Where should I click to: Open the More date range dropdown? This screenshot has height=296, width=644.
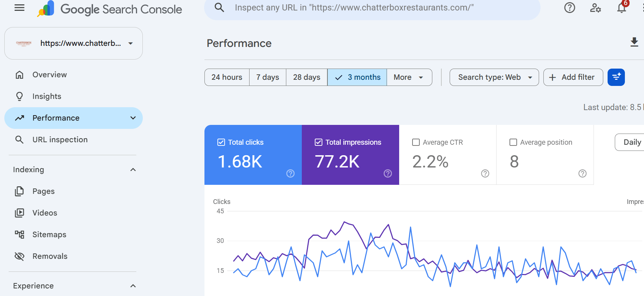(x=409, y=77)
